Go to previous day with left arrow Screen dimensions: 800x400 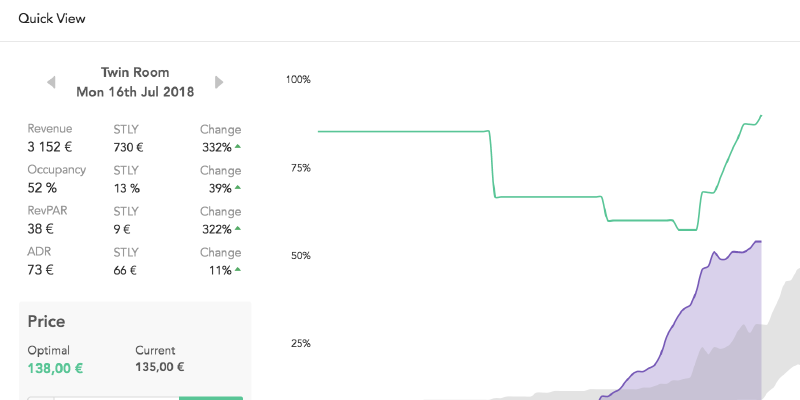tap(51, 82)
